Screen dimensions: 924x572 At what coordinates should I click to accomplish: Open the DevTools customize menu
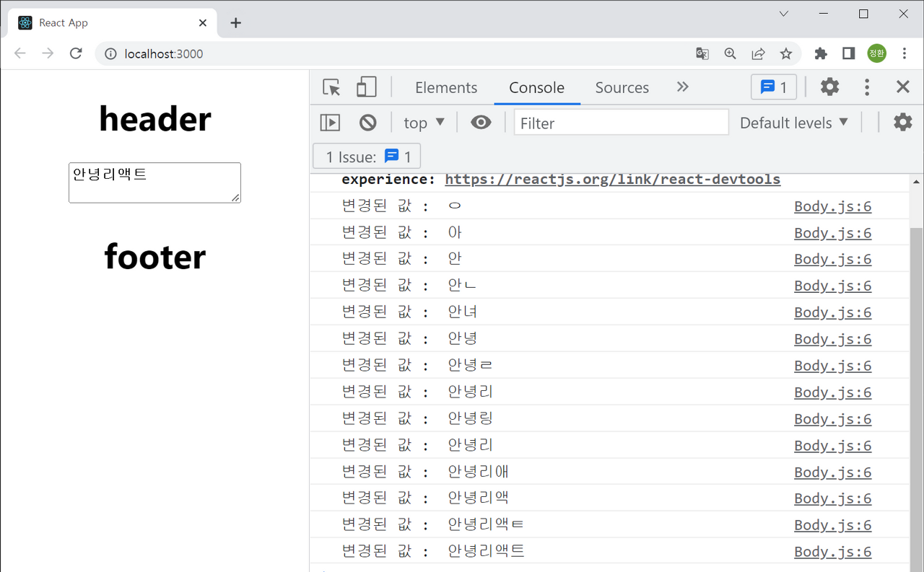point(867,87)
